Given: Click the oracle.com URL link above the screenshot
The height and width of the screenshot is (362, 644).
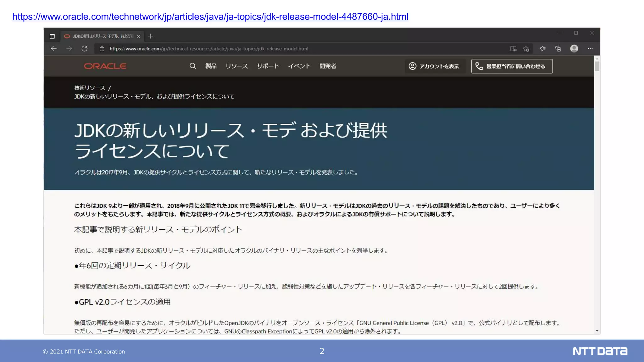Looking at the screenshot, I should tap(210, 16).
